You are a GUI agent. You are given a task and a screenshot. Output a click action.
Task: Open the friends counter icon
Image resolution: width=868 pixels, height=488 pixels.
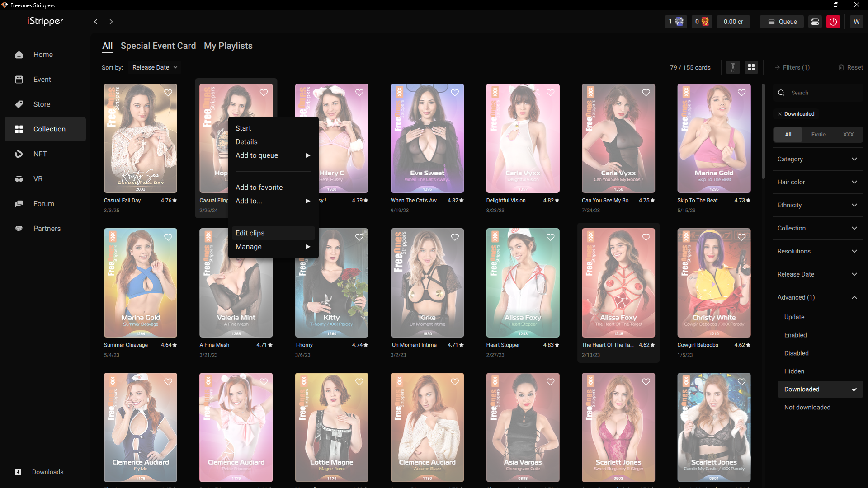pyautogui.click(x=676, y=22)
